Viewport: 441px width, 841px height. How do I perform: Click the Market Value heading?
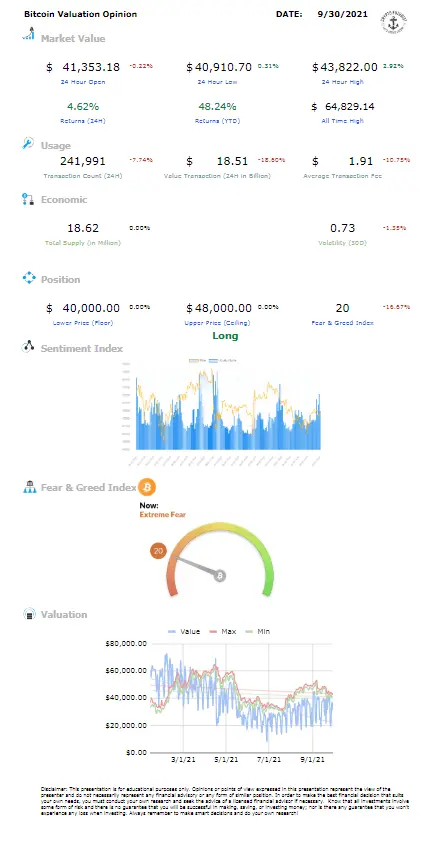click(x=73, y=39)
